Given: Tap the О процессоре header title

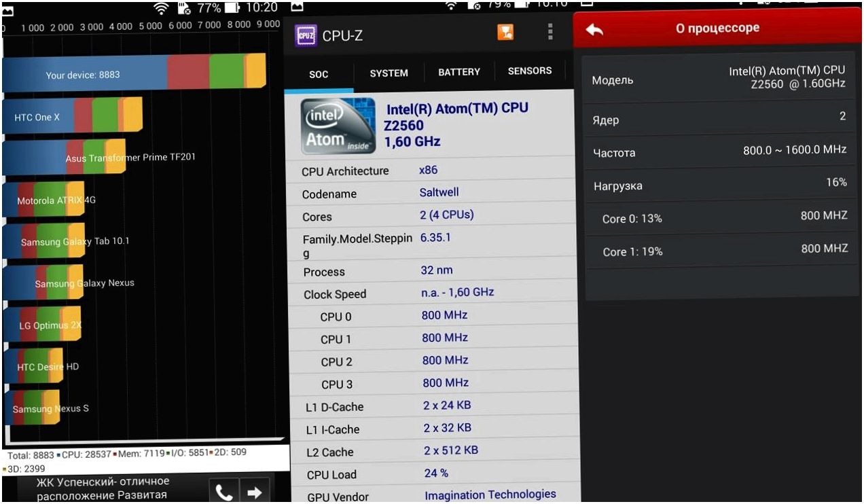Looking at the screenshot, I should point(717,28).
